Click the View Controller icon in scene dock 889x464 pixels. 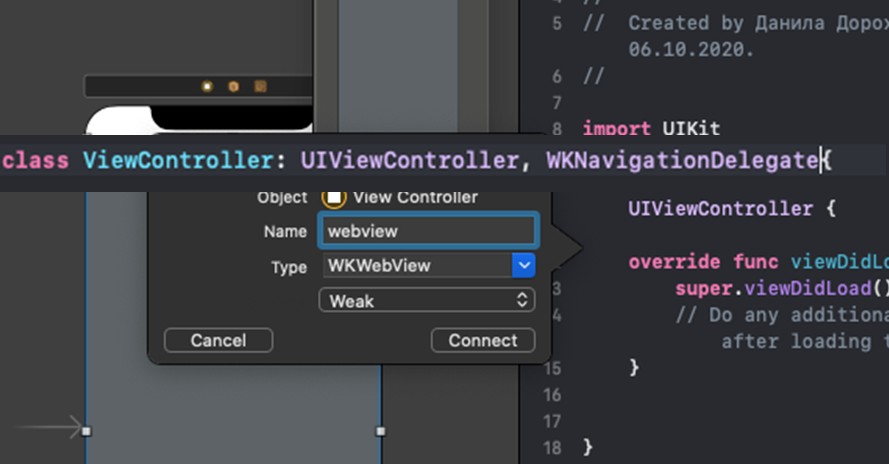coord(207,87)
